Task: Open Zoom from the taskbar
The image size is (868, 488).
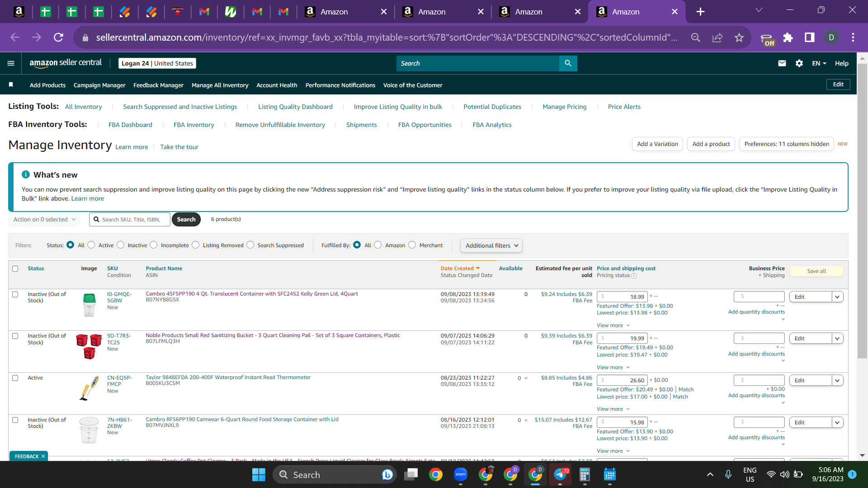Action: [461, 474]
